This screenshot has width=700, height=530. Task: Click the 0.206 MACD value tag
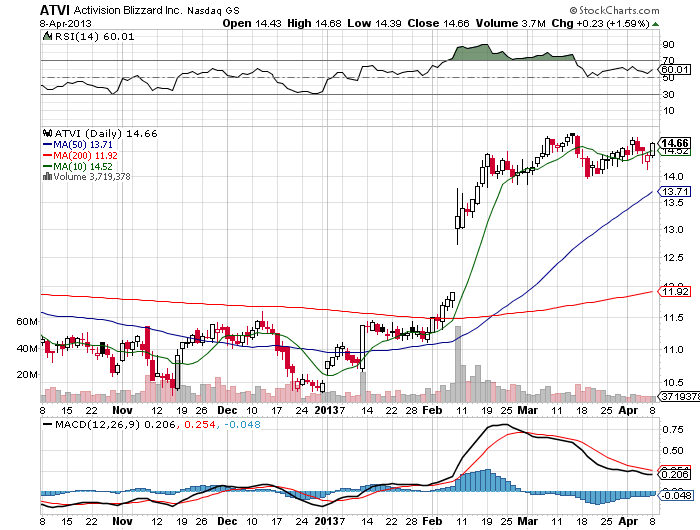coord(675,474)
